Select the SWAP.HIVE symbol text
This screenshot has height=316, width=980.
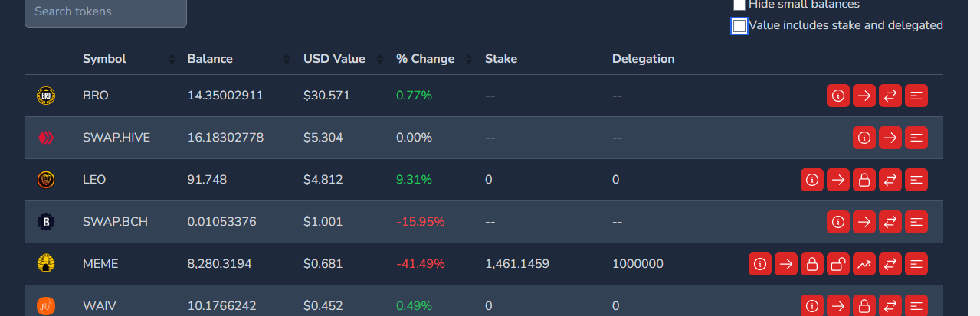pos(116,138)
